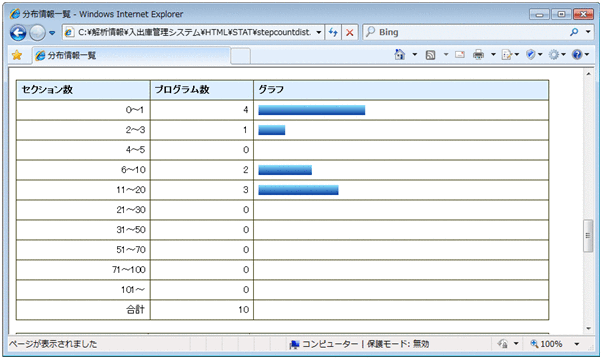603x360 pixels.
Task: Click the セクション数 column header
Action: [83, 90]
